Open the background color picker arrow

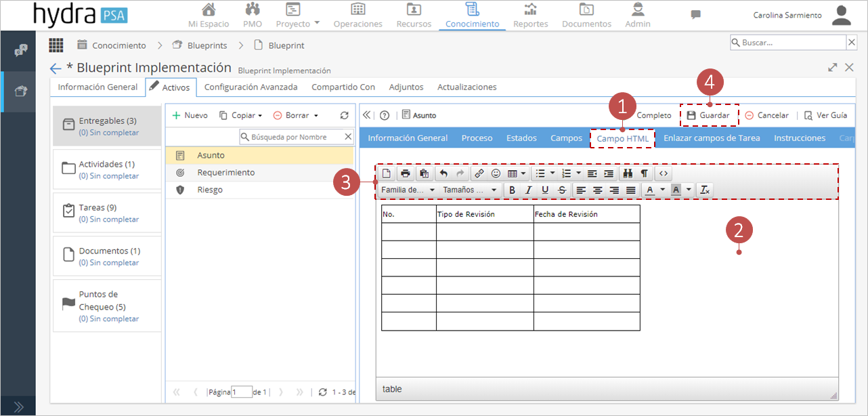689,190
